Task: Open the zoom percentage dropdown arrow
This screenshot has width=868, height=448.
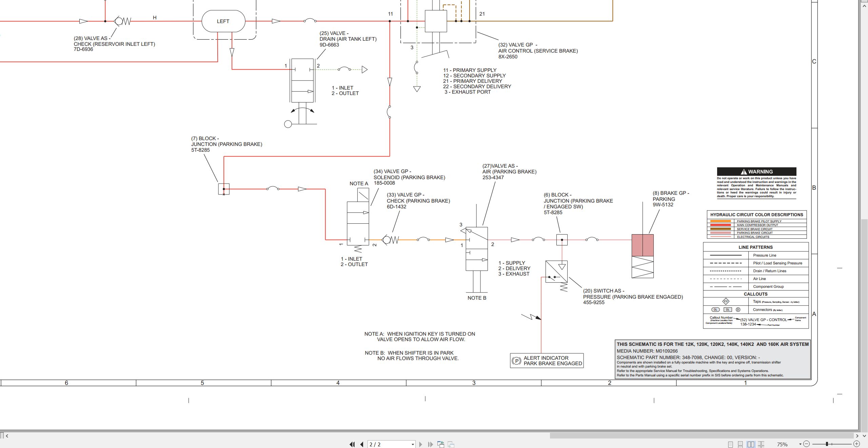Action: 800,444
